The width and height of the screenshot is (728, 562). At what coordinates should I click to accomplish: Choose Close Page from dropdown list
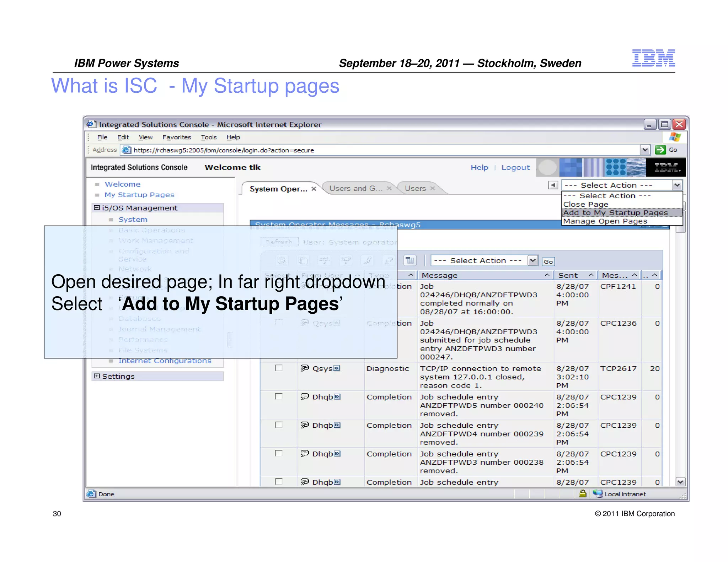622,204
